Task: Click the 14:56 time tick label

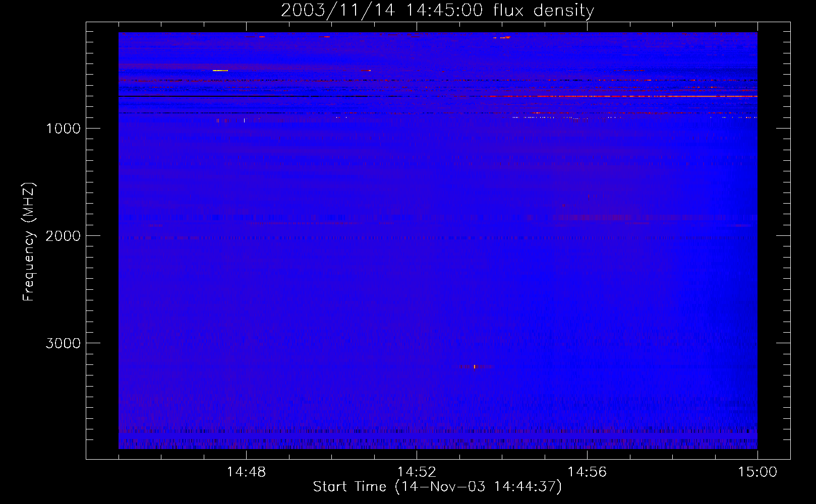Action: [587, 472]
